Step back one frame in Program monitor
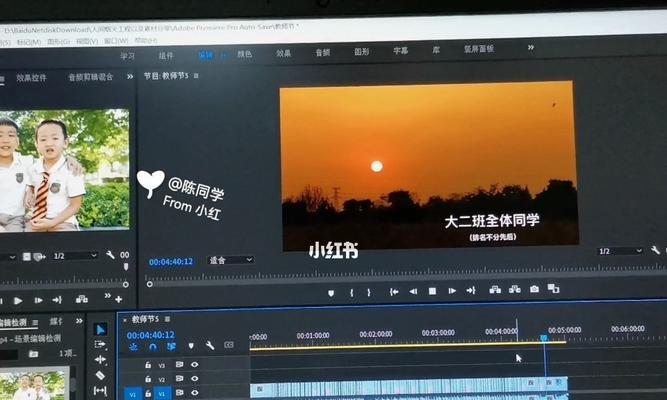Screen dimensions: 667x400 [x=413, y=291]
